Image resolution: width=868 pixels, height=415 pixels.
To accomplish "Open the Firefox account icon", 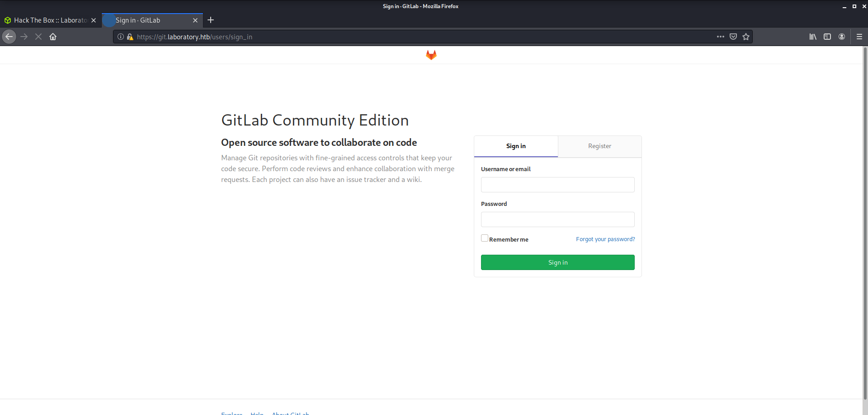I will 842,37.
